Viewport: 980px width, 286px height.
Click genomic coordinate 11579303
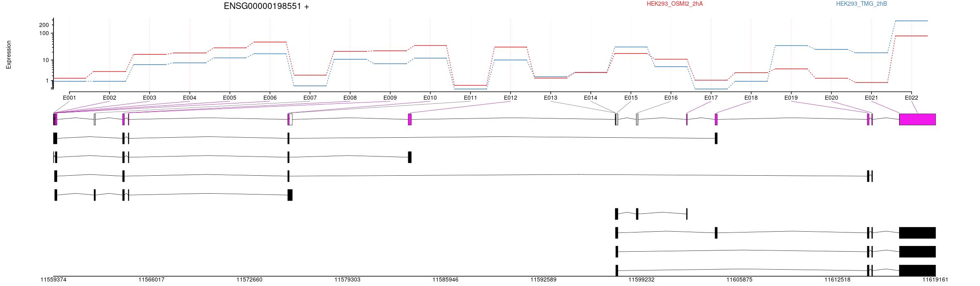pyautogui.click(x=347, y=280)
